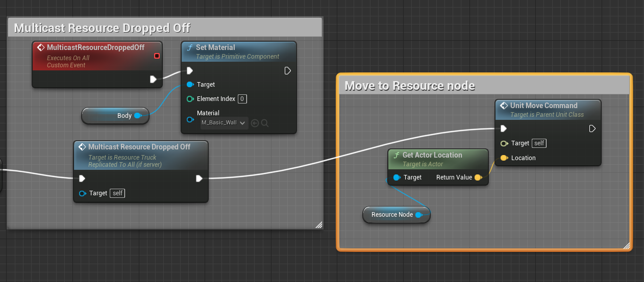Use selected asset arrow beside M_Basic_Wall
The height and width of the screenshot is (282, 644).
pyautogui.click(x=255, y=123)
